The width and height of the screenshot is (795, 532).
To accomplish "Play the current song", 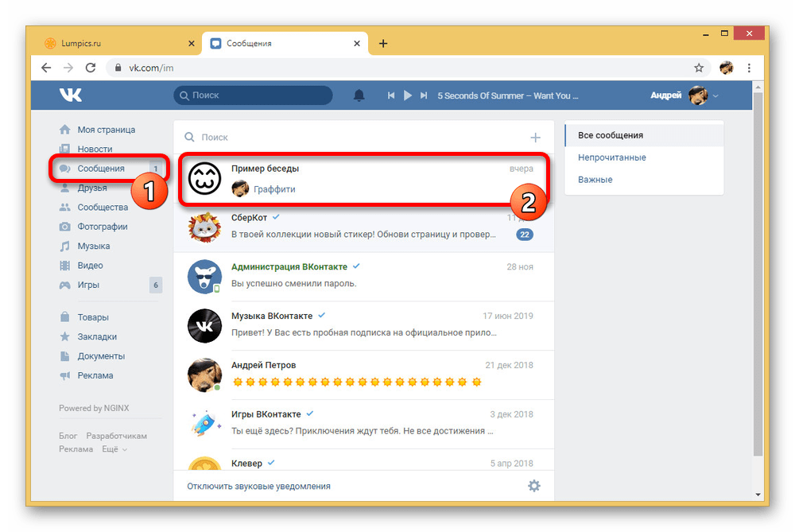I will [408, 95].
